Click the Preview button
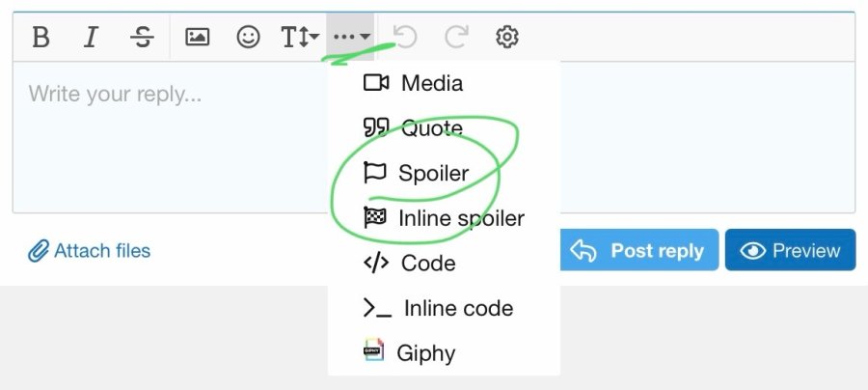868x390 pixels. [x=791, y=250]
